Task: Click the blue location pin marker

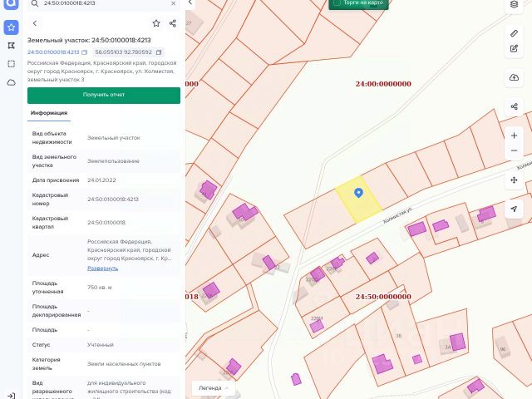Action: coord(358,193)
